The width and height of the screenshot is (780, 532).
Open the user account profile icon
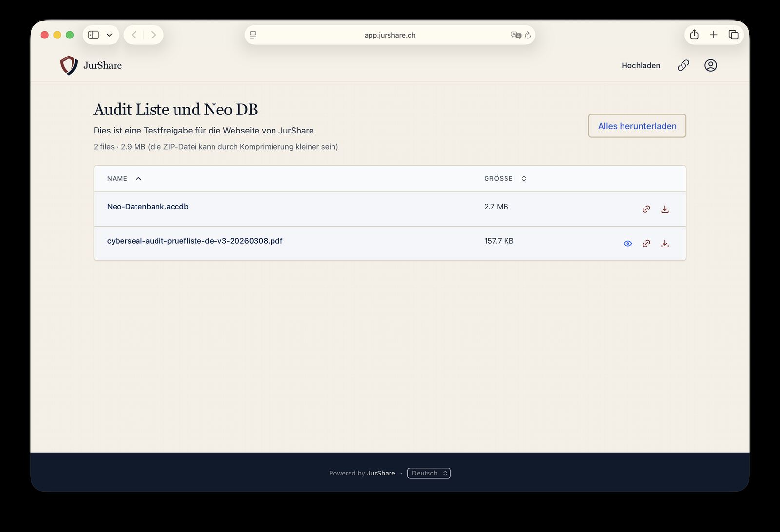(711, 65)
